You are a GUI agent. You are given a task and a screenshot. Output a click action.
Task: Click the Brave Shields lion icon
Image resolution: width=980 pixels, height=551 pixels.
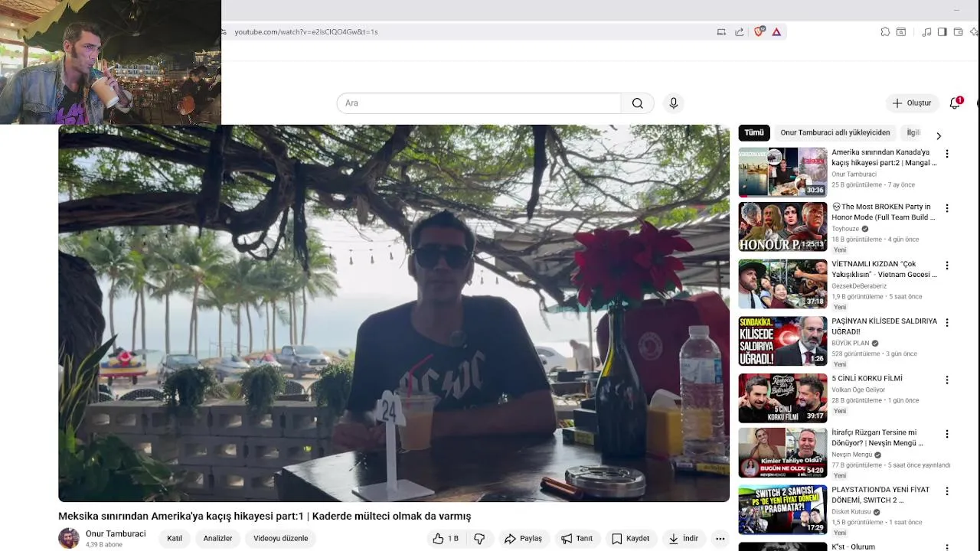click(x=759, y=32)
